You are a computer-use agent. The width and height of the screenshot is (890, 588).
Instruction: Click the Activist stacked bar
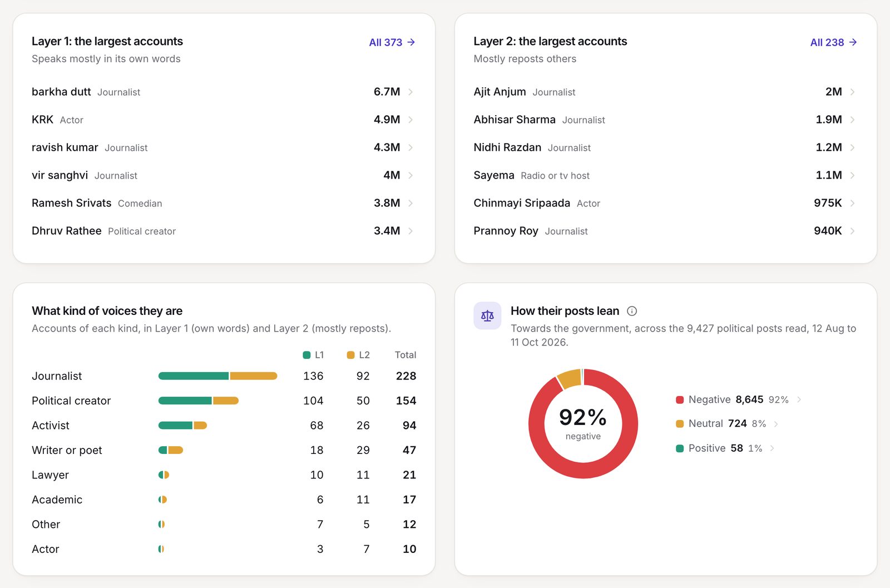coord(182,426)
